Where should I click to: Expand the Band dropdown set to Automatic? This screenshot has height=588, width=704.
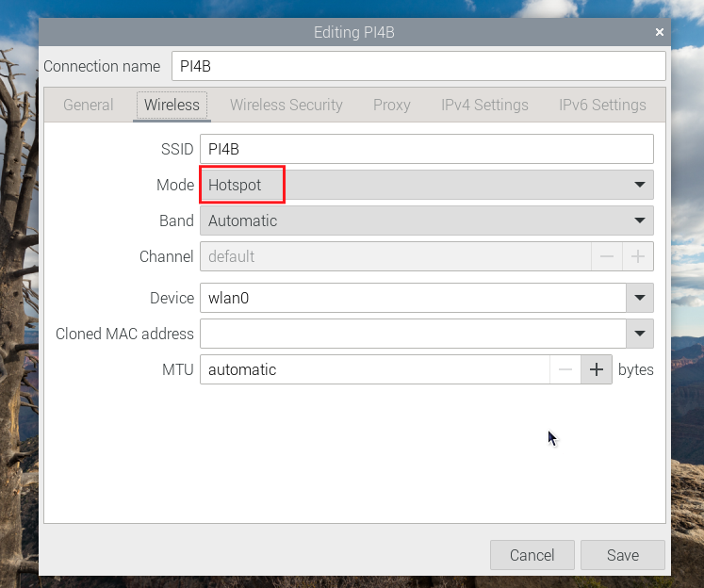[426, 221]
